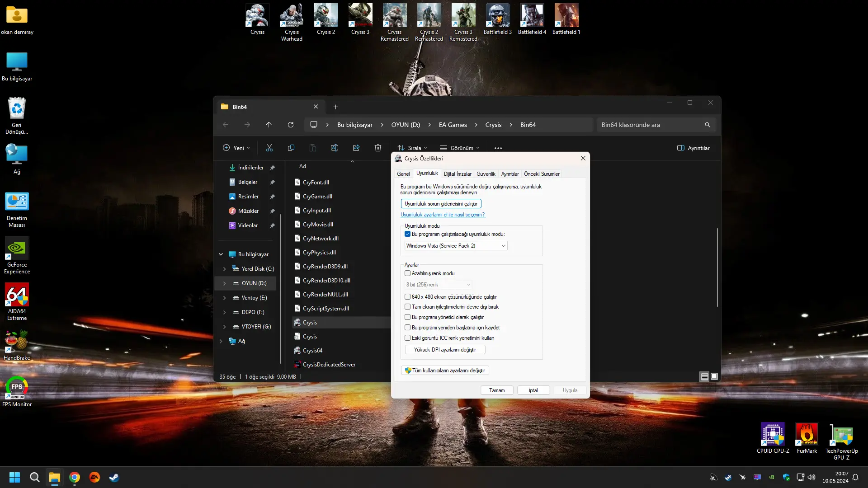868x488 pixels.
Task: Open the Yeni dropdown in Explorer toolbar
Action: (x=236, y=148)
